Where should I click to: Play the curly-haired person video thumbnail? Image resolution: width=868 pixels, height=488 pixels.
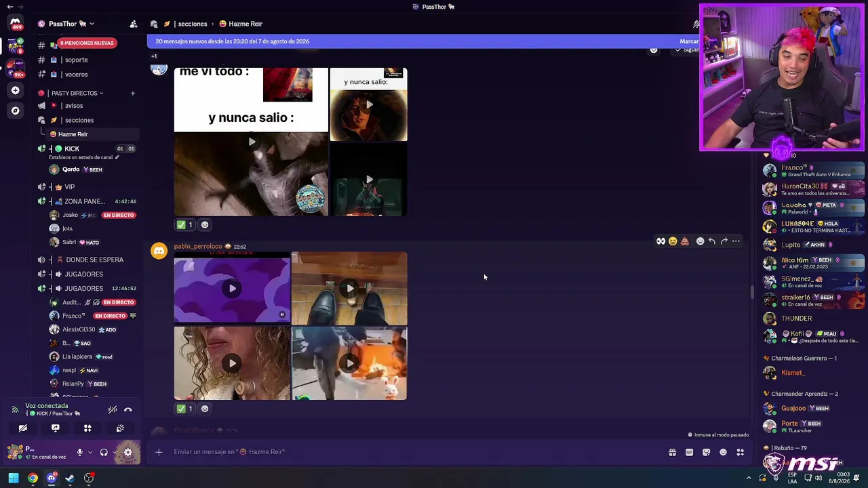(x=232, y=363)
